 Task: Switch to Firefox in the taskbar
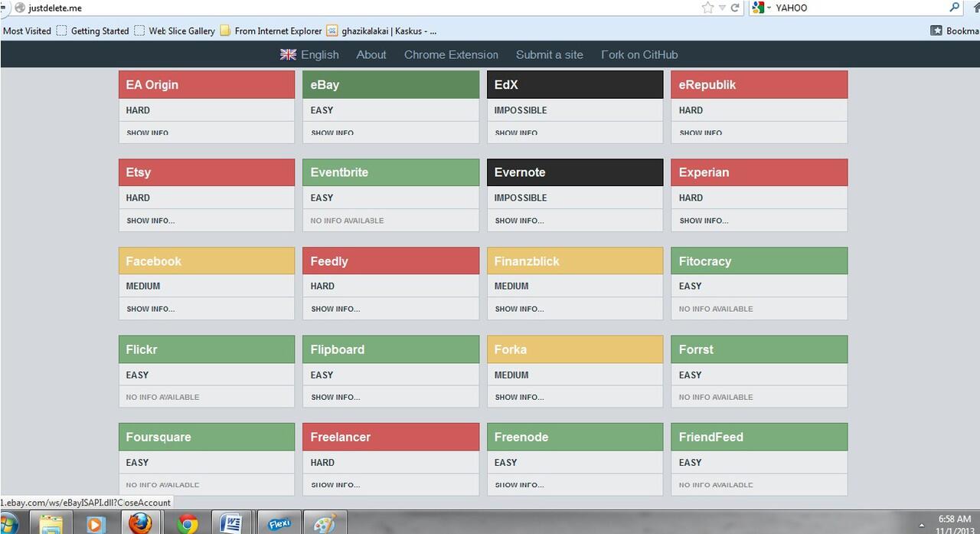[x=140, y=523]
